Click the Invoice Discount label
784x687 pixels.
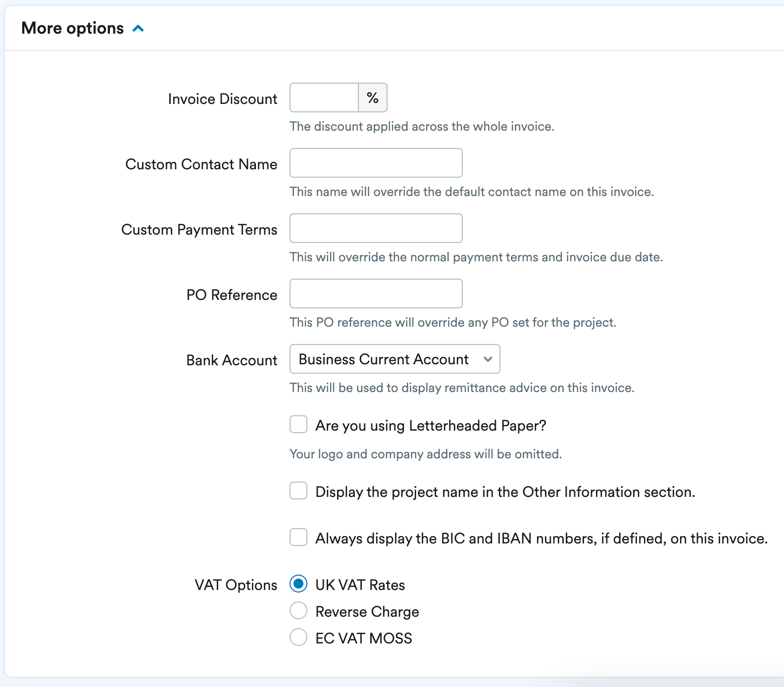[x=223, y=99]
